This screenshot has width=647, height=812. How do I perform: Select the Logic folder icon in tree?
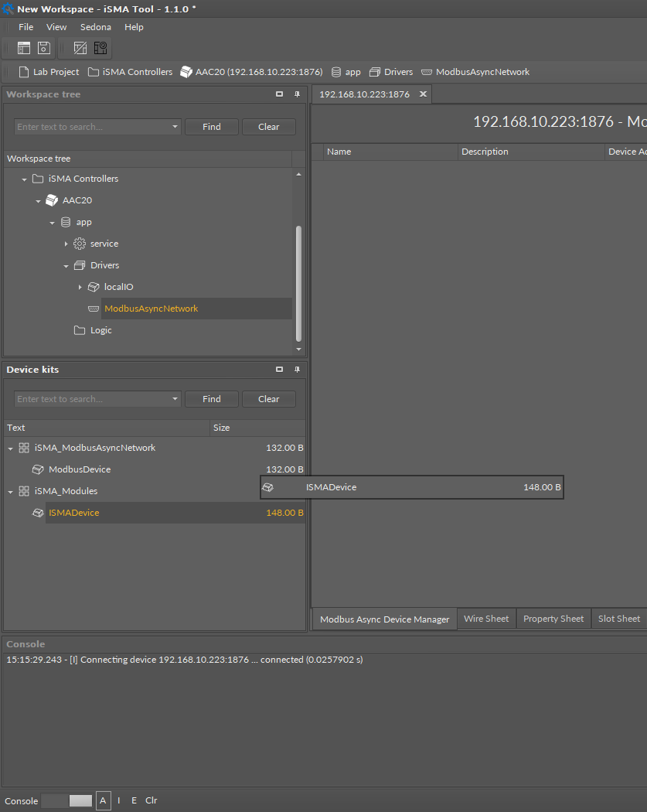tap(80, 330)
